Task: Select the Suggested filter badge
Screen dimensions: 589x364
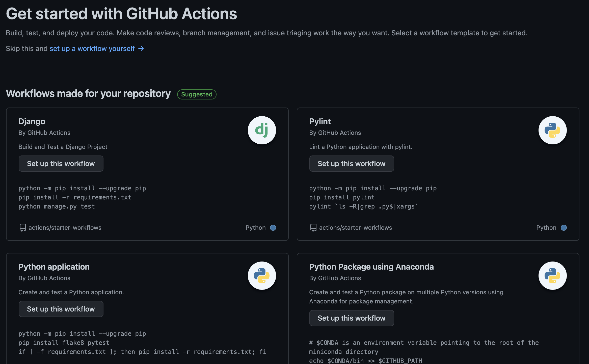Action: coord(197,94)
